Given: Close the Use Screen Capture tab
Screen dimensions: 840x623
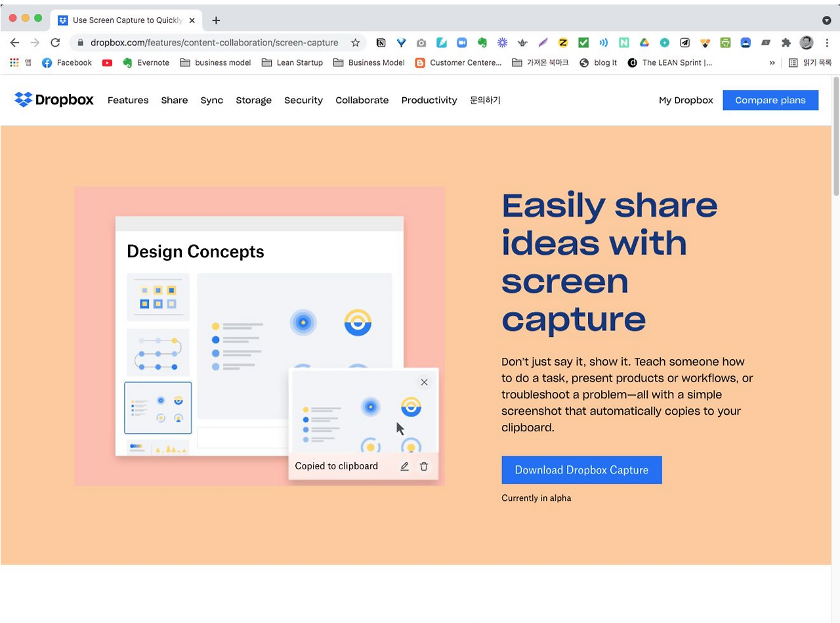Looking at the screenshot, I should [192, 20].
